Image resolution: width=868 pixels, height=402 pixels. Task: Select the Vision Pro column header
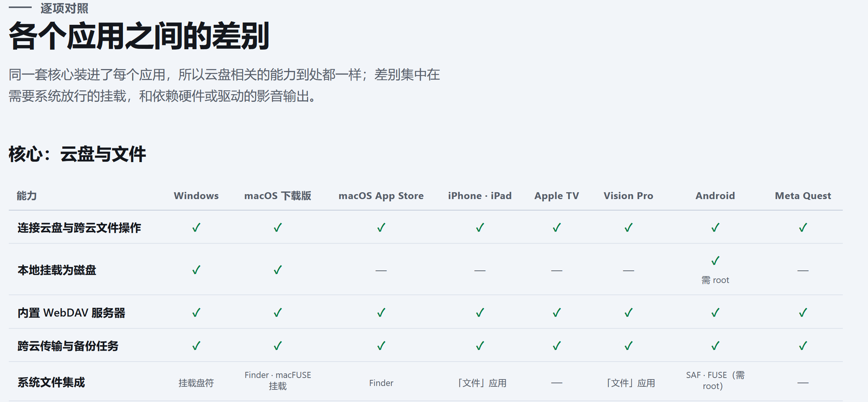pos(629,196)
